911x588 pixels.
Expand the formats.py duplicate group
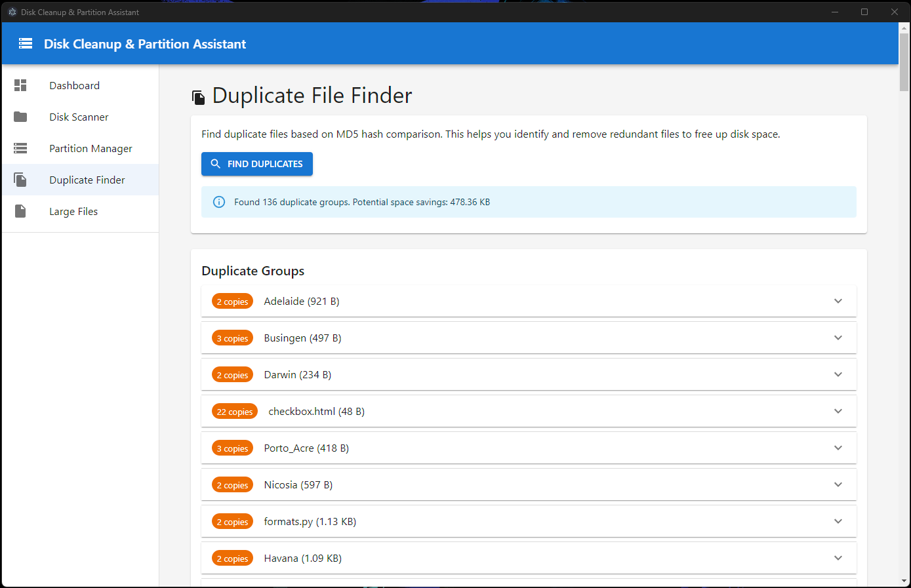click(x=838, y=521)
